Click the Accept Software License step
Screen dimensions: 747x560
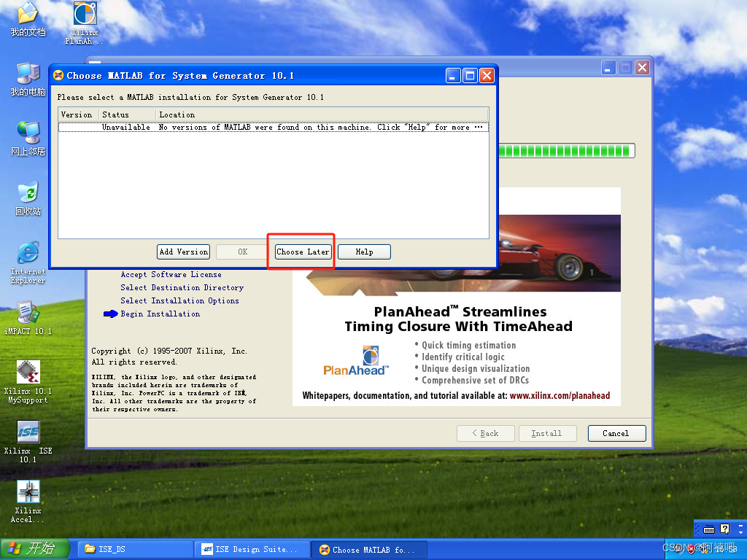coord(171,274)
